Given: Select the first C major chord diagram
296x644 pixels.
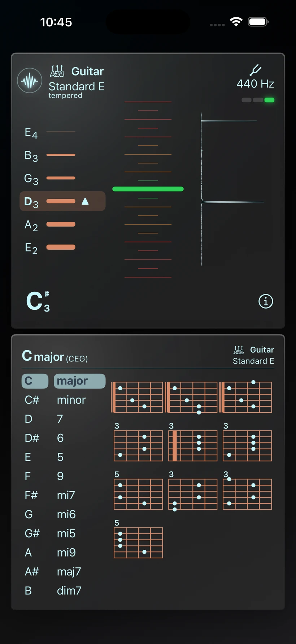Looking at the screenshot, I should click(x=137, y=397).
